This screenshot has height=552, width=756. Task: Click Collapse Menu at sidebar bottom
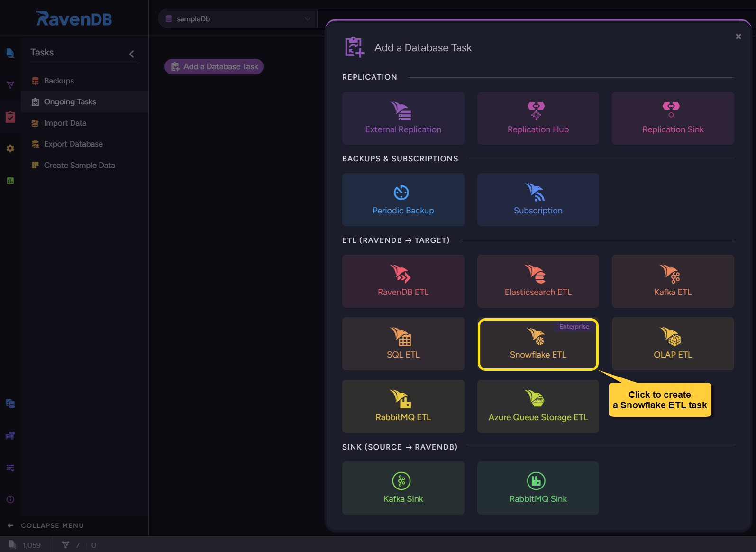[x=46, y=525]
